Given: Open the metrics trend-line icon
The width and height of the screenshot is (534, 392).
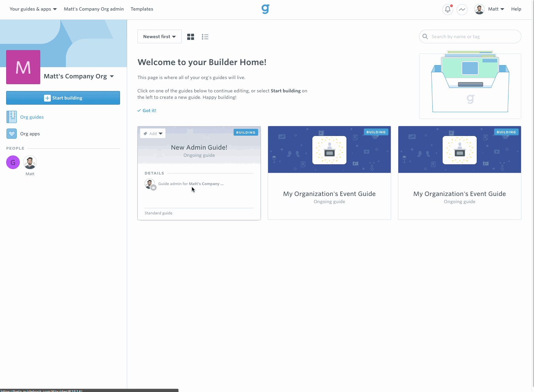Looking at the screenshot, I should (462, 9).
